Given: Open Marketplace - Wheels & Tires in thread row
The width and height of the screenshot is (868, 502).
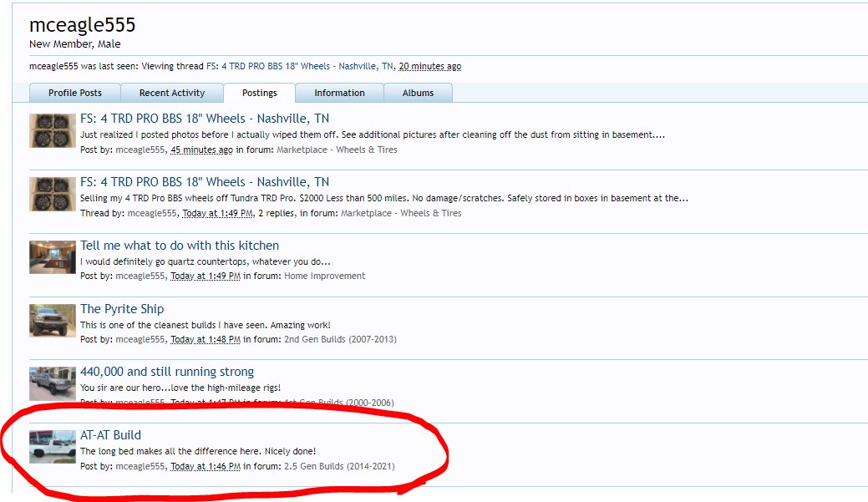Looking at the screenshot, I should (401, 213).
